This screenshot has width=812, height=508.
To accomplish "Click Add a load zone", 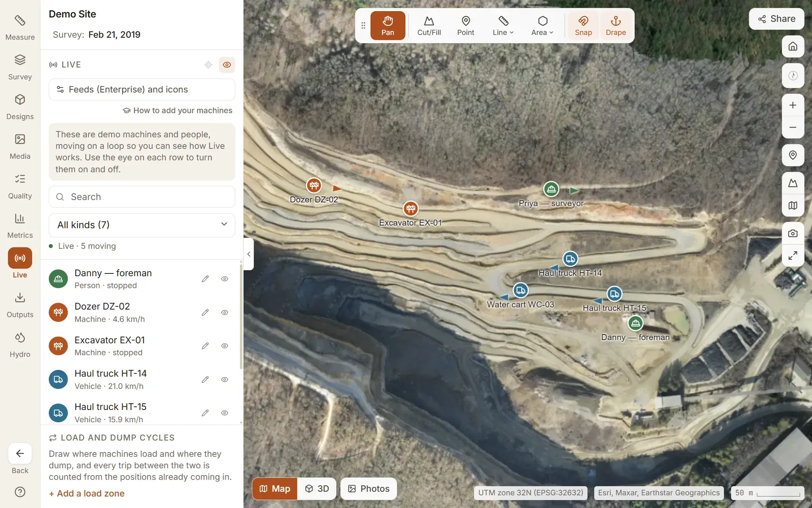I will point(87,493).
